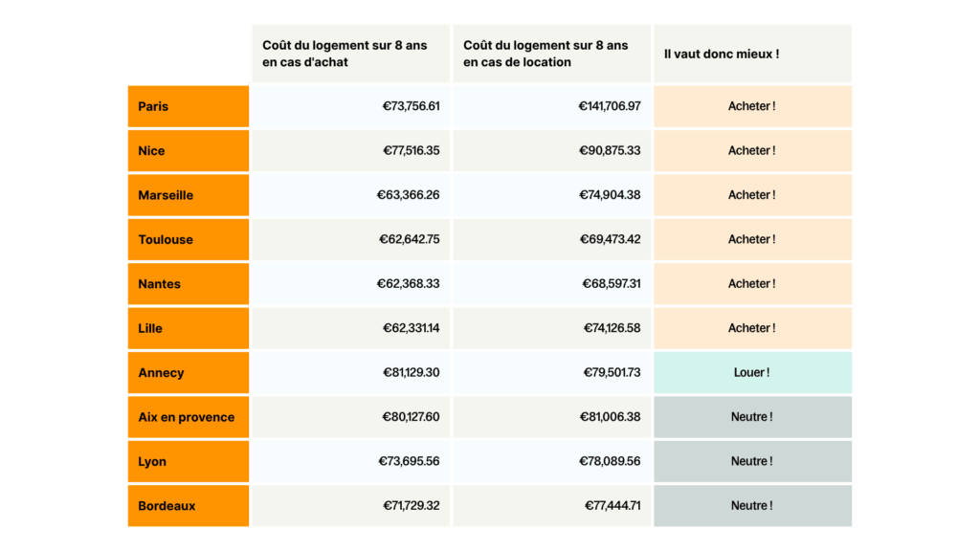980x551 pixels.
Task: Click the Nantes purchase cost €62,368.33
Action: click(x=410, y=283)
